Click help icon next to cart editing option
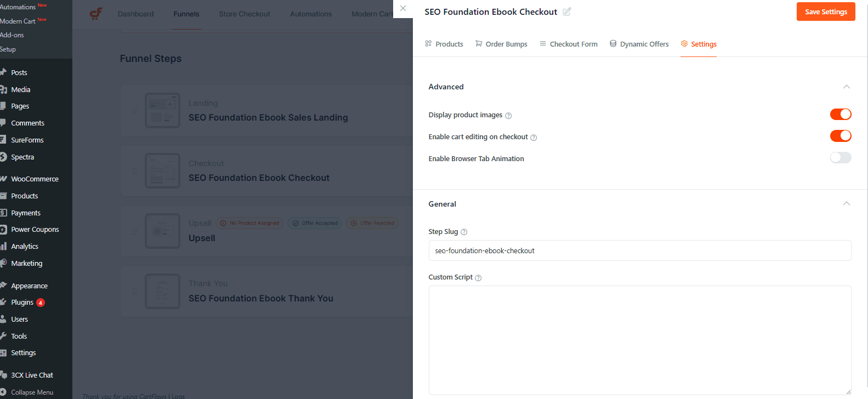The height and width of the screenshot is (399, 868). (x=534, y=138)
